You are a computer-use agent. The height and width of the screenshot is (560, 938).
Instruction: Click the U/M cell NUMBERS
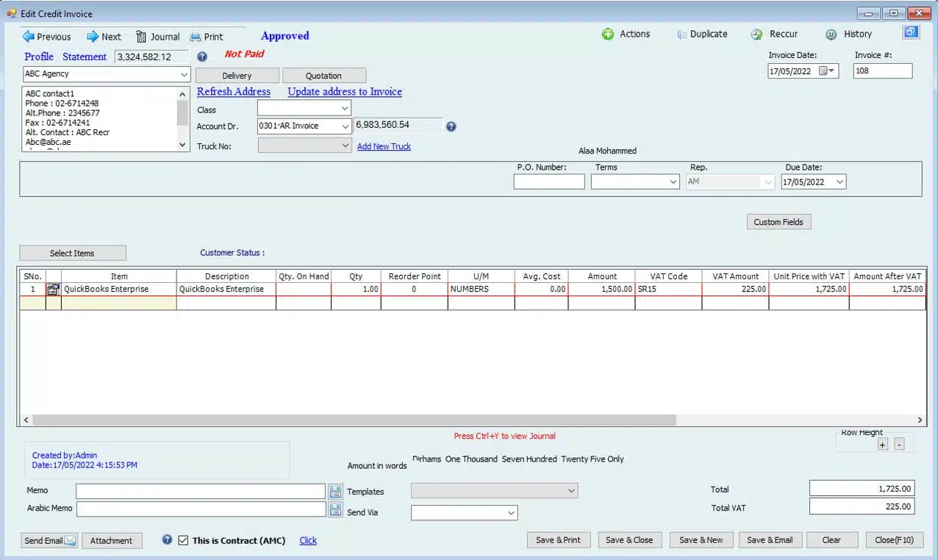tap(481, 290)
